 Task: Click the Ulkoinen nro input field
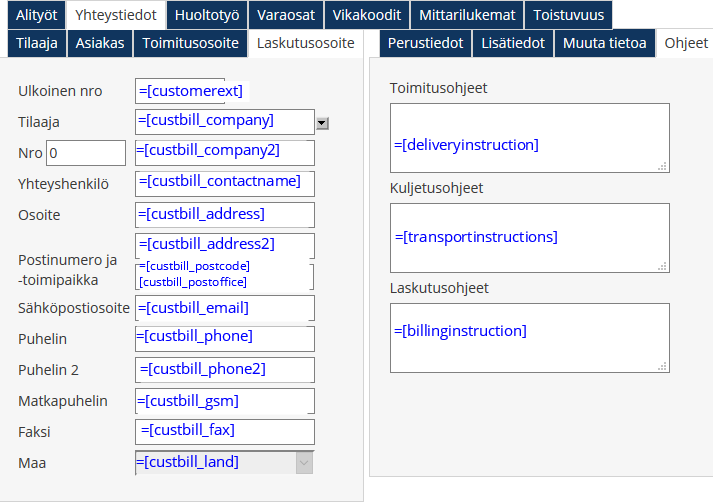tap(180, 91)
